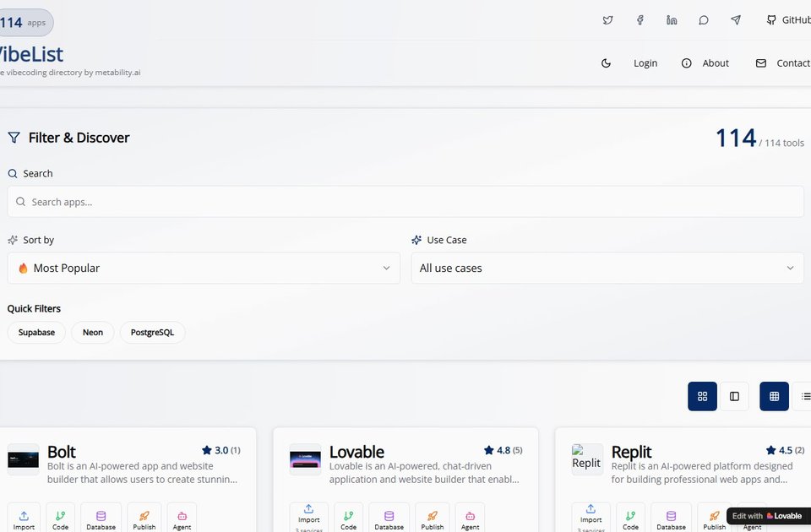The height and width of the screenshot is (532, 811).
Task: Select the table grid density view
Action: [x=774, y=397]
